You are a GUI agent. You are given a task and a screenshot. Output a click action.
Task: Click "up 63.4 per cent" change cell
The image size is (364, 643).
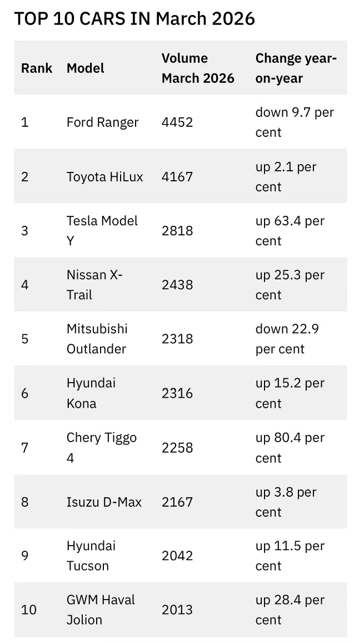pos(290,231)
